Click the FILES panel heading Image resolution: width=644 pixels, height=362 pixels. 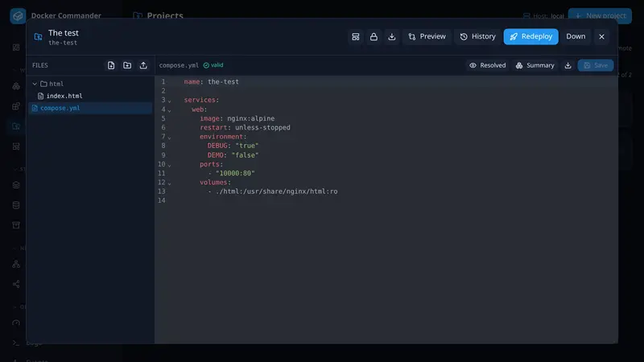point(39,65)
